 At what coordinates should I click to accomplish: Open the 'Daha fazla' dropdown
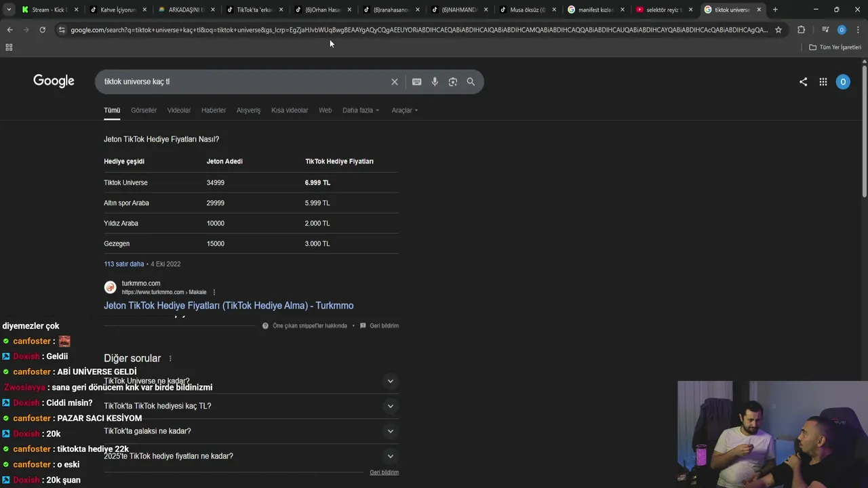coord(361,110)
